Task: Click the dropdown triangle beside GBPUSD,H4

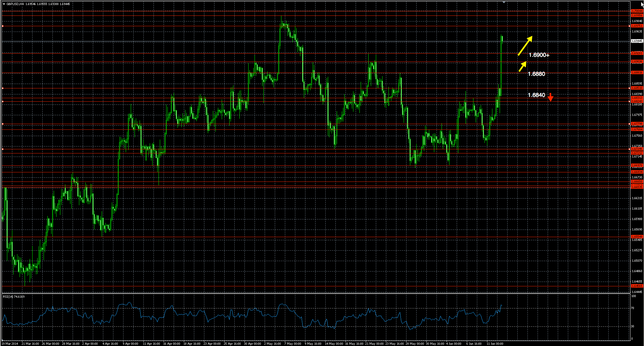Action: click(x=4, y=4)
